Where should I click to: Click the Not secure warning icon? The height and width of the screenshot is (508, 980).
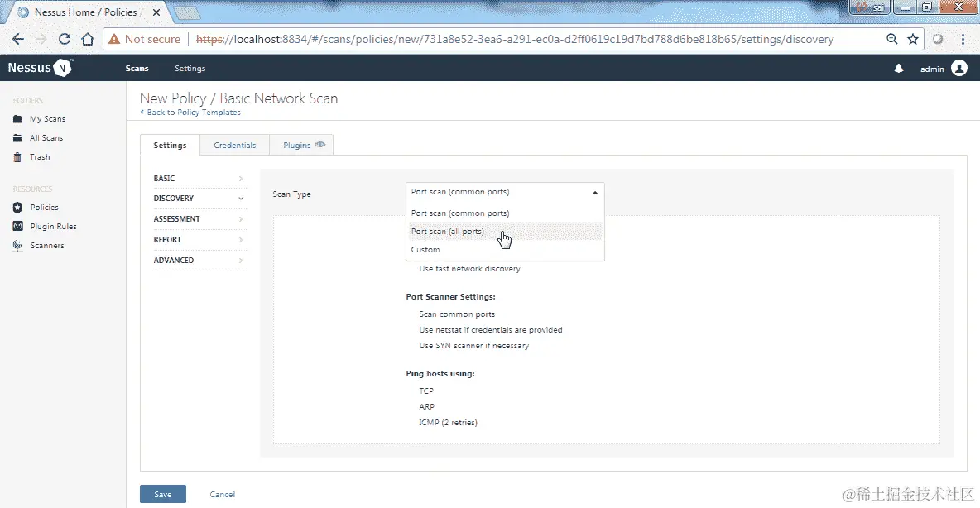point(113,39)
